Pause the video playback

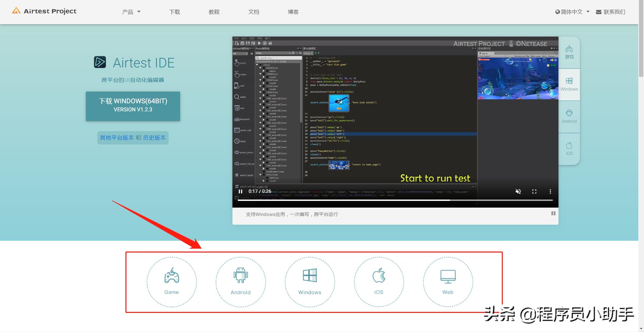coord(240,191)
